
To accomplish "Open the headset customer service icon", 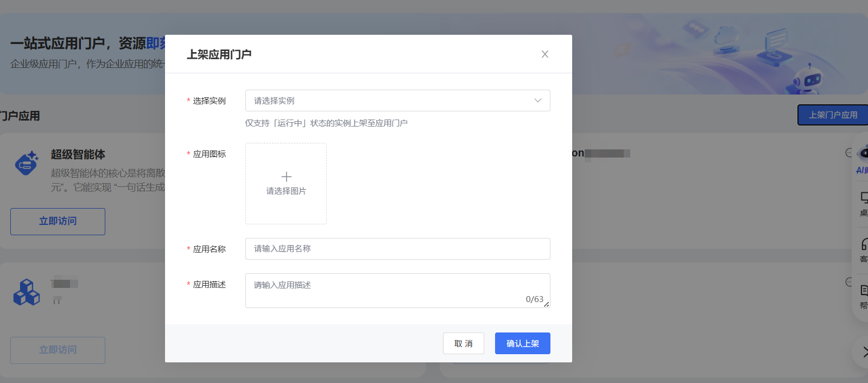I will click(x=864, y=245).
